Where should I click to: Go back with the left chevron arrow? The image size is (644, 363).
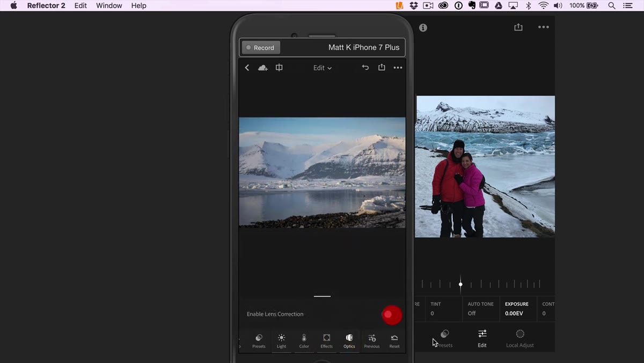pos(247,68)
